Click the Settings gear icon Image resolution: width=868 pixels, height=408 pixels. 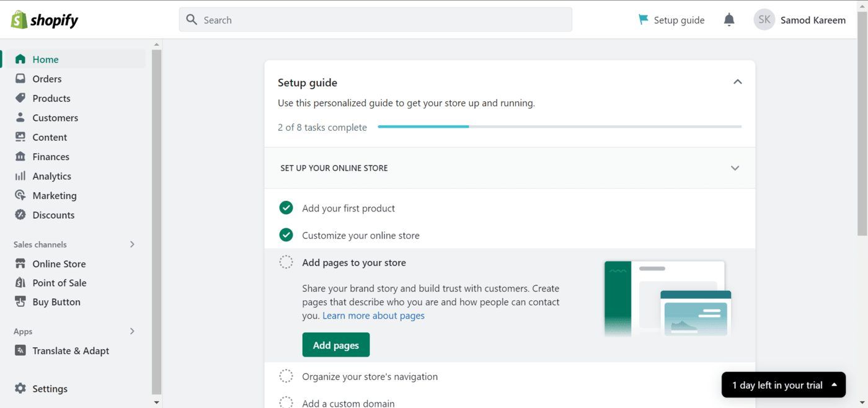click(x=20, y=388)
